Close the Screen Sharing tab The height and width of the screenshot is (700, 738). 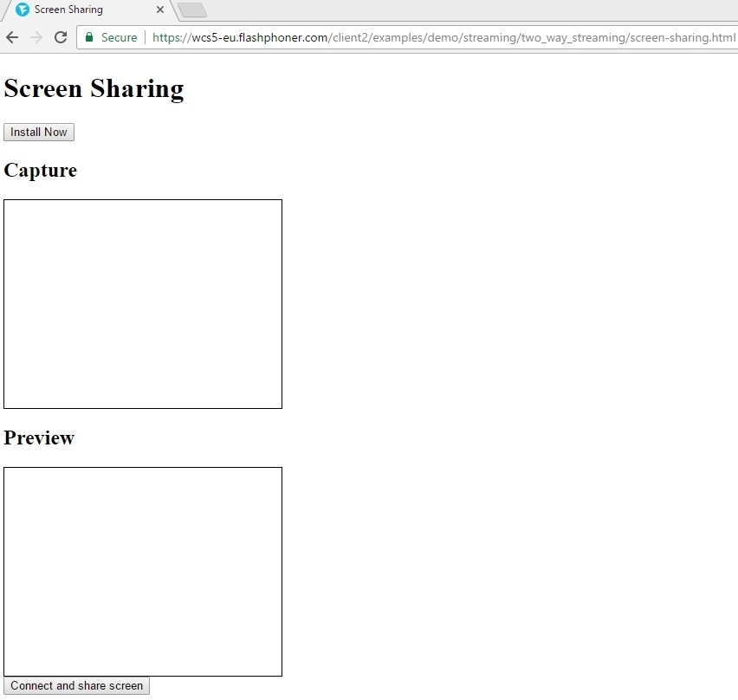[x=160, y=10]
